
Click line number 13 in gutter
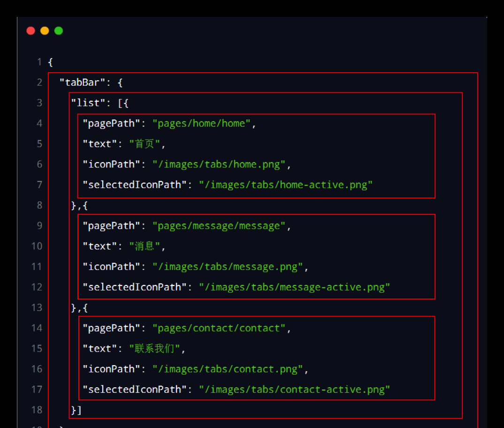click(37, 308)
